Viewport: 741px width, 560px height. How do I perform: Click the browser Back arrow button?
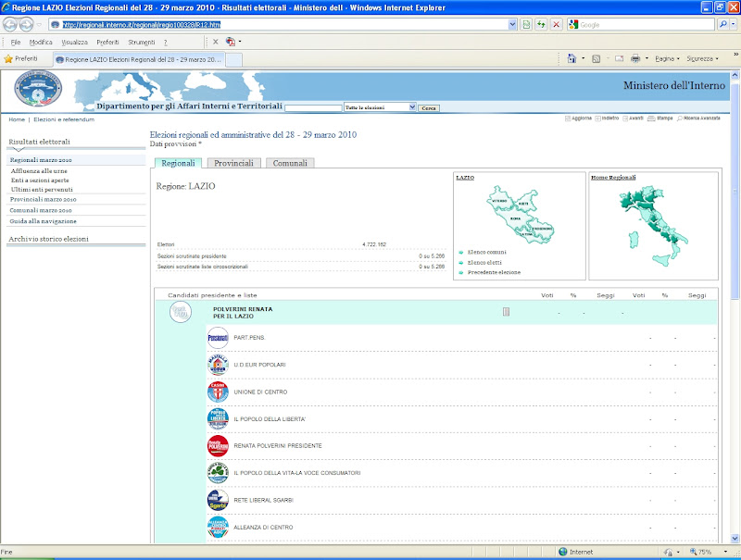coord(12,25)
